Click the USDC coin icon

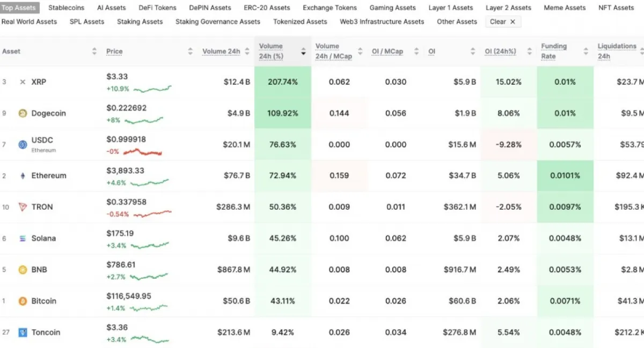click(x=23, y=144)
